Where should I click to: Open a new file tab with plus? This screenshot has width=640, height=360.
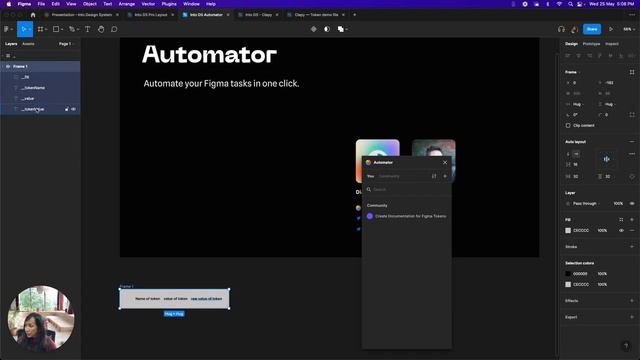tap(354, 15)
